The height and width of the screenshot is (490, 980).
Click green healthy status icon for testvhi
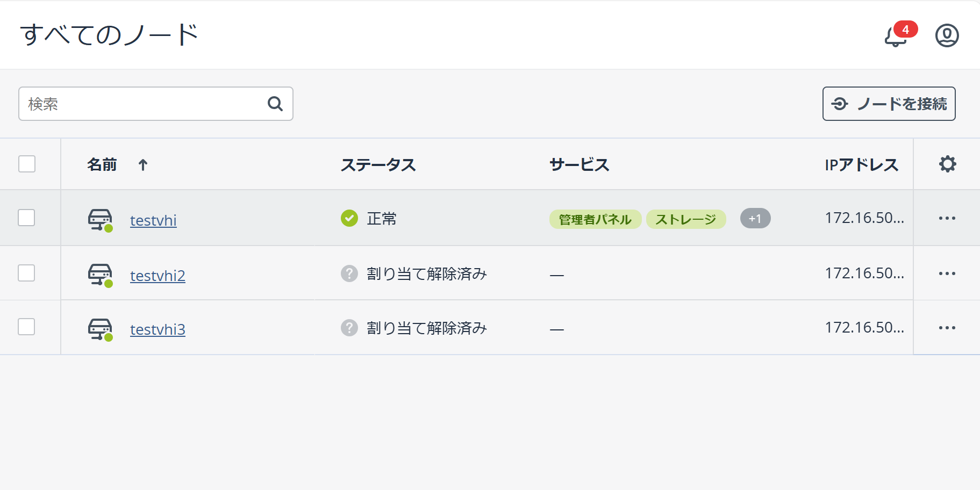[x=349, y=218]
